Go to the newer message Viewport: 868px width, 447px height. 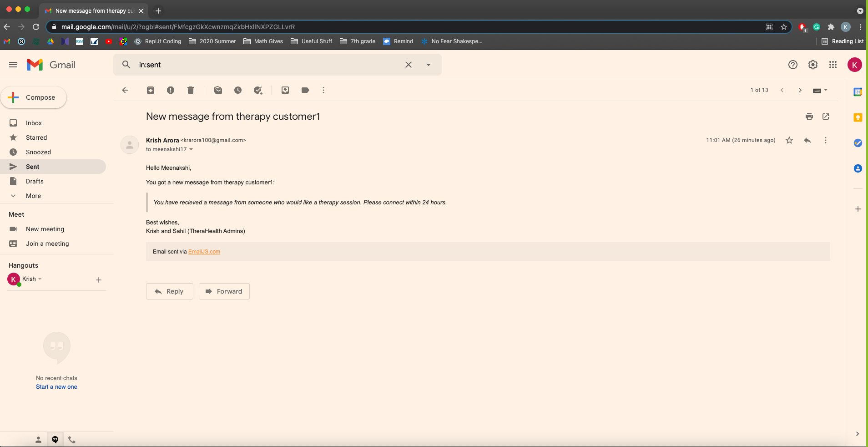click(x=782, y=90)
